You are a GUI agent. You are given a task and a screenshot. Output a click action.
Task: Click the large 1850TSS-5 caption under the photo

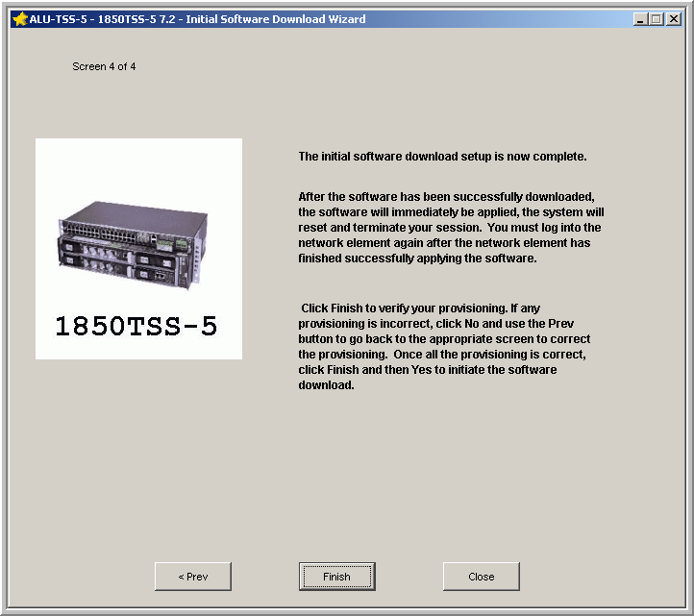click(136, 327)
